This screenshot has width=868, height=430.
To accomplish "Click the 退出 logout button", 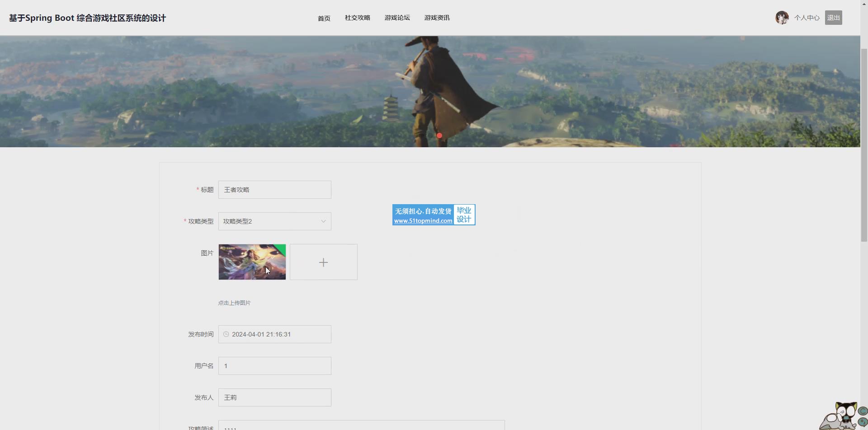I will (833, 18).
